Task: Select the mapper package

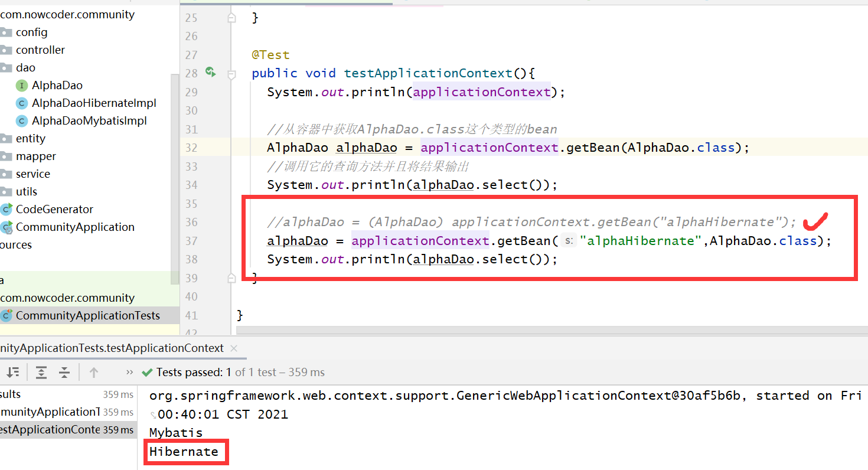Action: pyautogui.click(x=36, y=156)
